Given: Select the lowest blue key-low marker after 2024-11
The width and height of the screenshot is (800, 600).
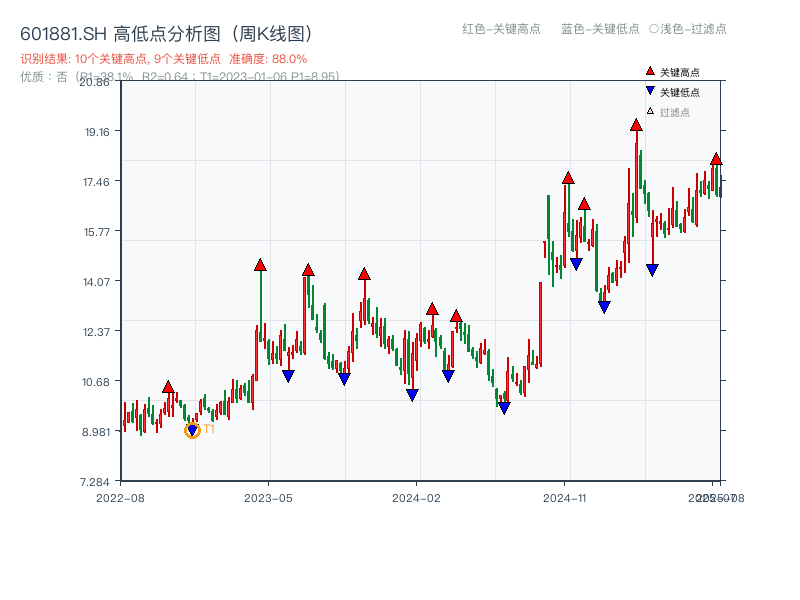Looking at the screenshot, I should (604, 307).
